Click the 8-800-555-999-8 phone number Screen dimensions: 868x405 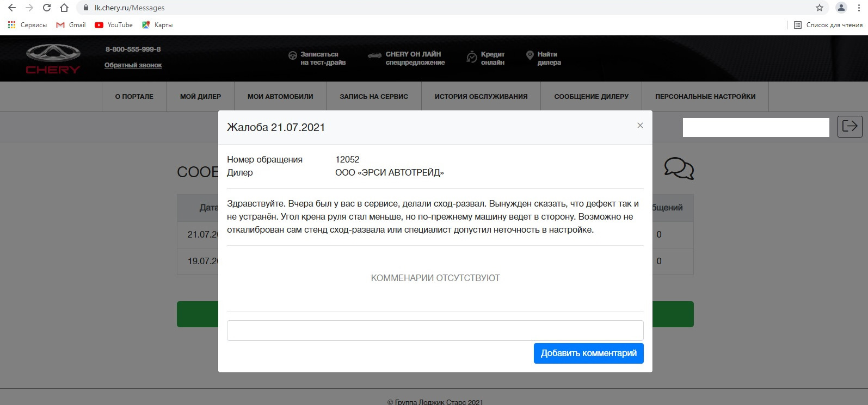tap(133, 49)
